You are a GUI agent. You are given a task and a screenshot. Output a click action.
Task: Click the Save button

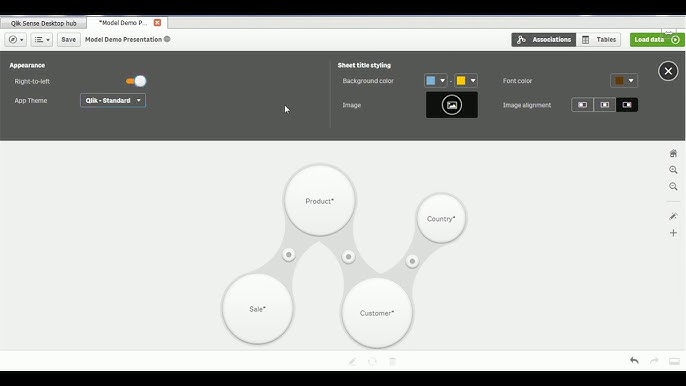(x=69, y=39)
